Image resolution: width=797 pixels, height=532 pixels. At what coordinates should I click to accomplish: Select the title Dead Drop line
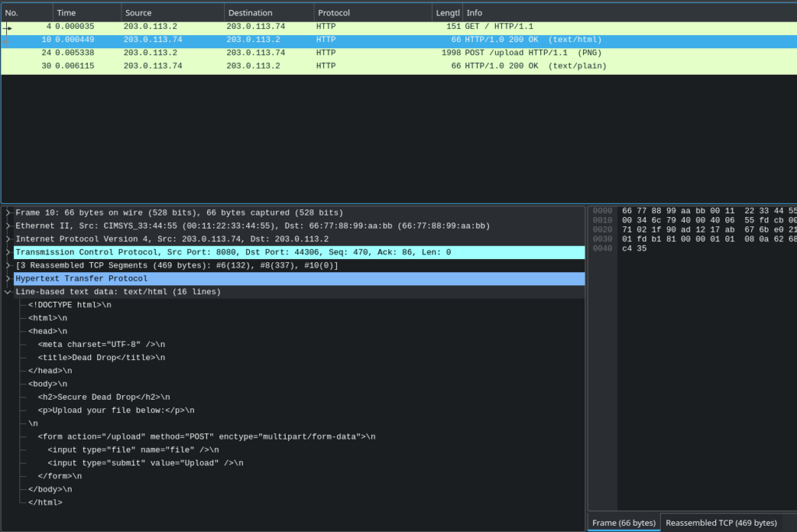(x=101, y=358)
